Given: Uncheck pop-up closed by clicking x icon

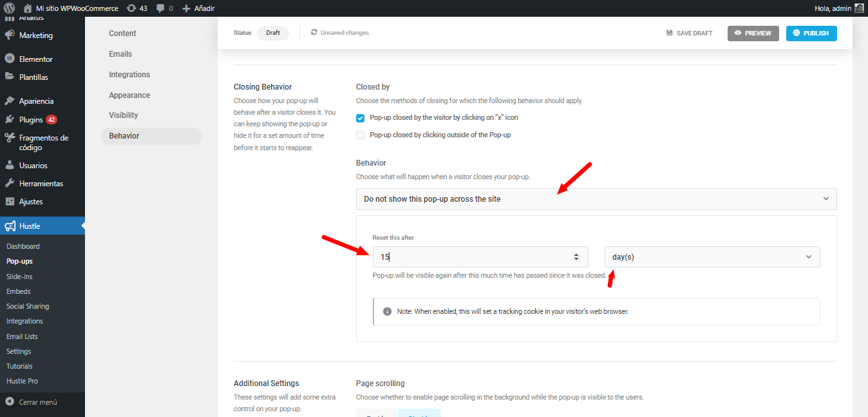Looking at the screenshot, I should 361,118.
